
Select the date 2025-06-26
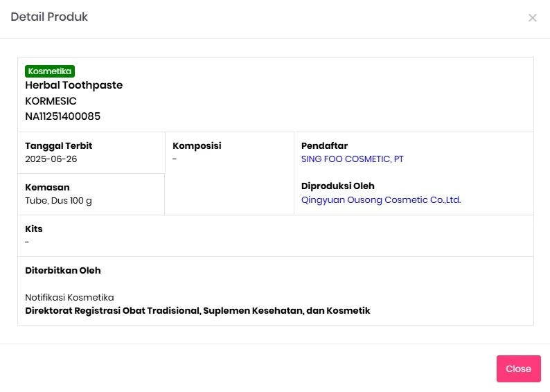coord(51,159)
